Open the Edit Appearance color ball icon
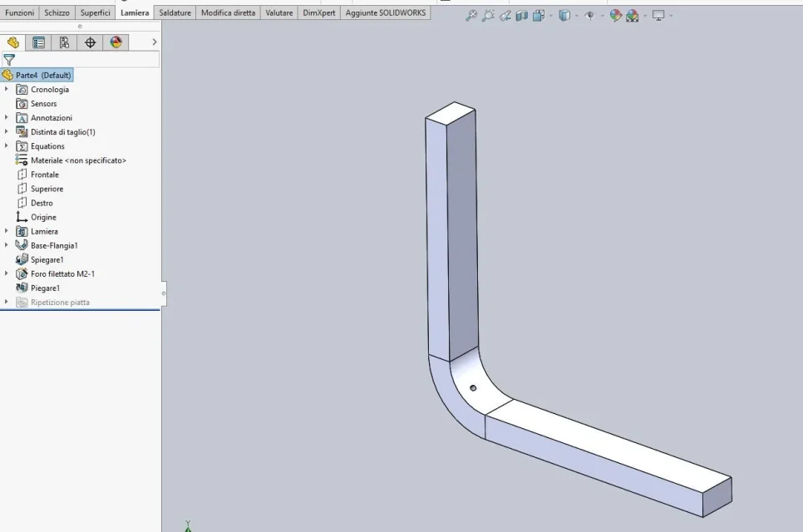 point(616,15)
